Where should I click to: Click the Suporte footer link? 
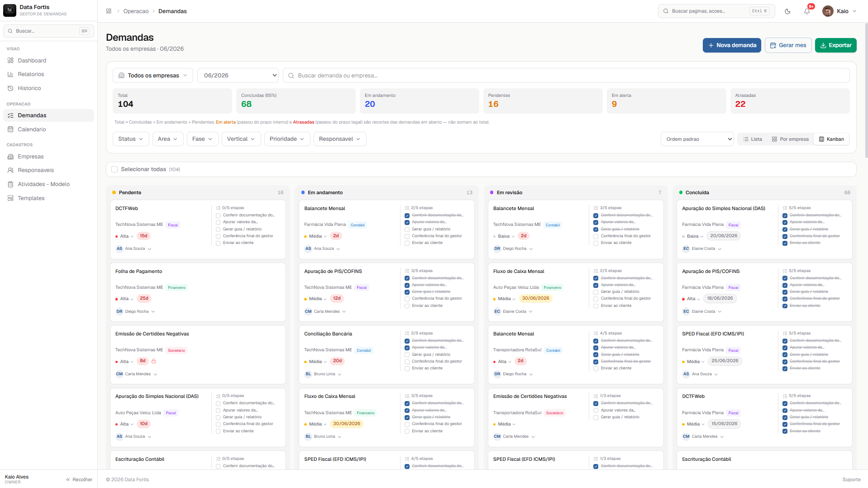tap(851, 480)
